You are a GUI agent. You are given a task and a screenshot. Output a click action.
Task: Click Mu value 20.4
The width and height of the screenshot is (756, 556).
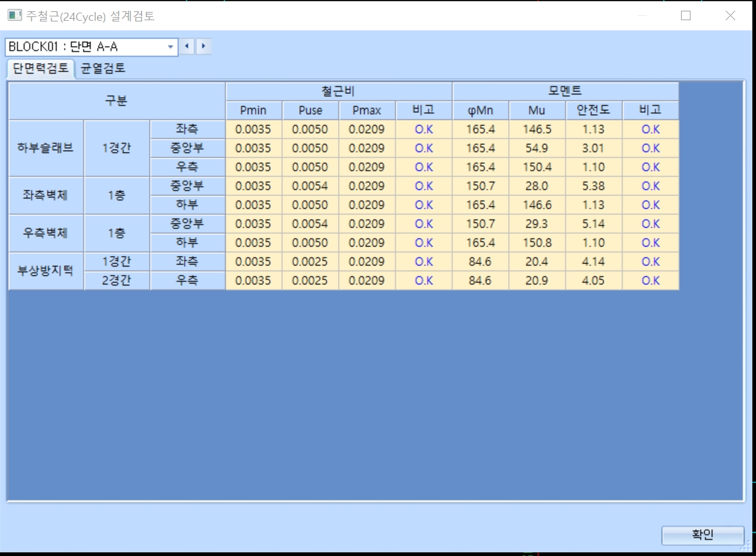pos(537,262)
